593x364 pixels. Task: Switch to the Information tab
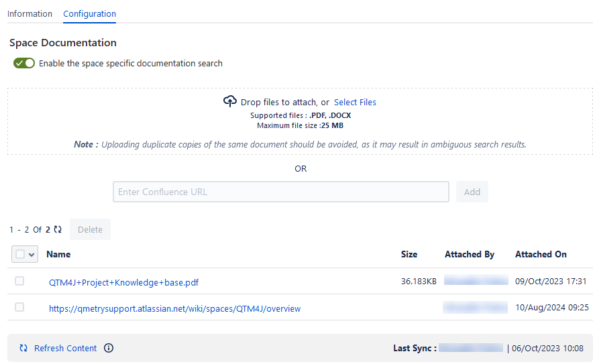point(30,13)
